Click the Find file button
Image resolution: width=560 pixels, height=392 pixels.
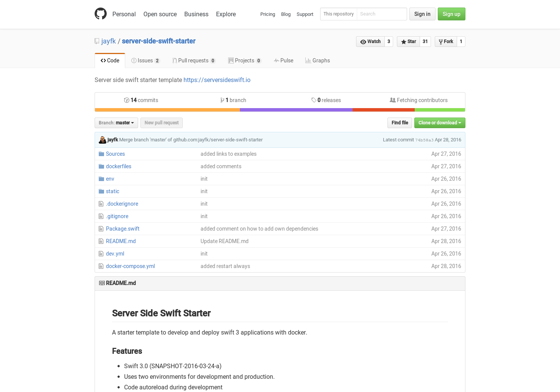pyautogui.click(x=400, y=123)
